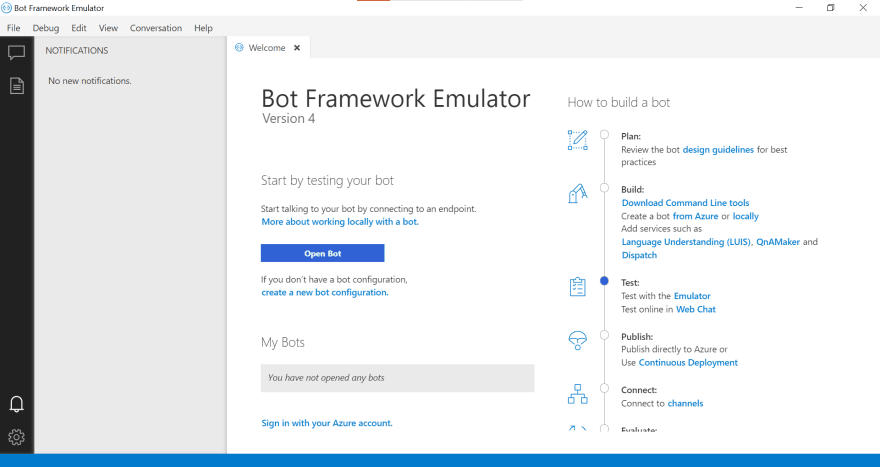Click the Test step clipboard icon
Viewport: 880px width, 467px height.
coord(578,286)
